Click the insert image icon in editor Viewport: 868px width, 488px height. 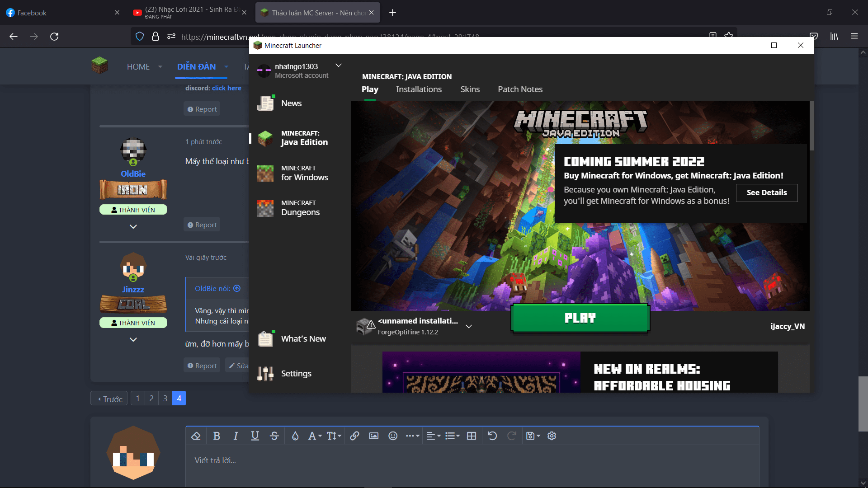tap(374, 436)
